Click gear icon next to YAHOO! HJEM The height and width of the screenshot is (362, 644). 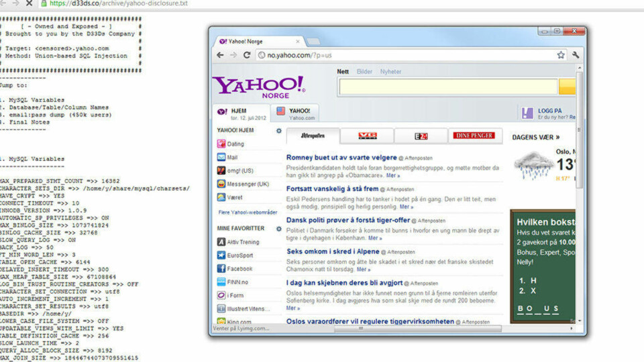coord(279,131)
